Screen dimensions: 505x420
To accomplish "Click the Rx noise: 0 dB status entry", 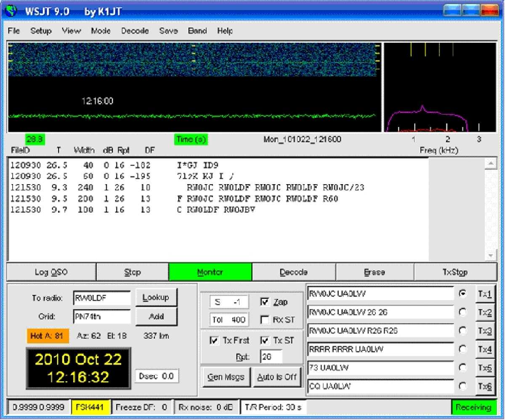I will click(x=206, y=407).
